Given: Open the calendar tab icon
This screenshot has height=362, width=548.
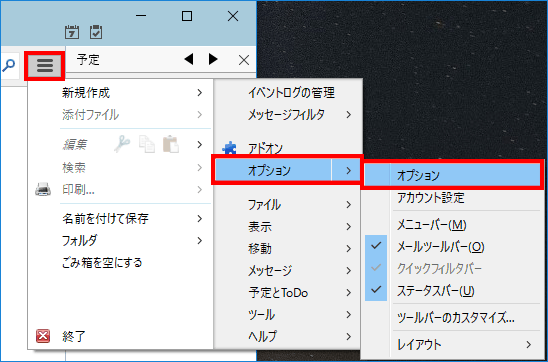Looking at the screenshot, I should (x=72, y=32).
